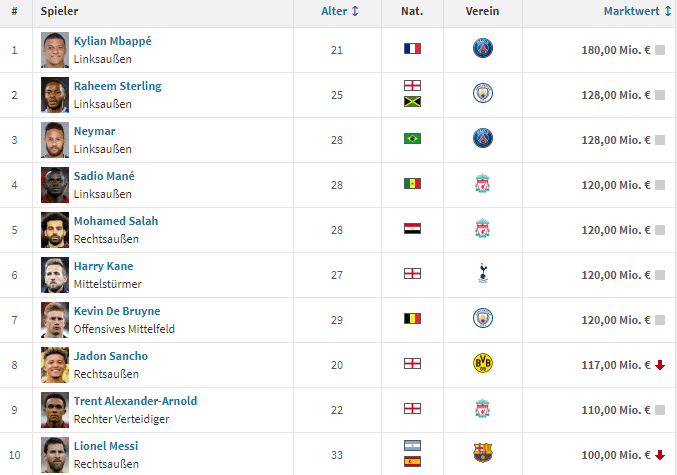Open Kylian Mbappé's player profile link
677x475 pixels.
point(113,41)
